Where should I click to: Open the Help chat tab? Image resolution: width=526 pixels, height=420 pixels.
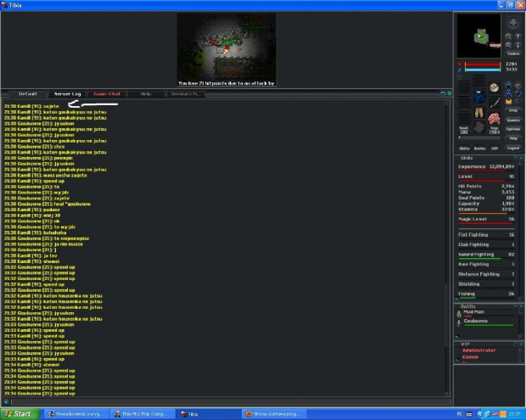point(146,94)
